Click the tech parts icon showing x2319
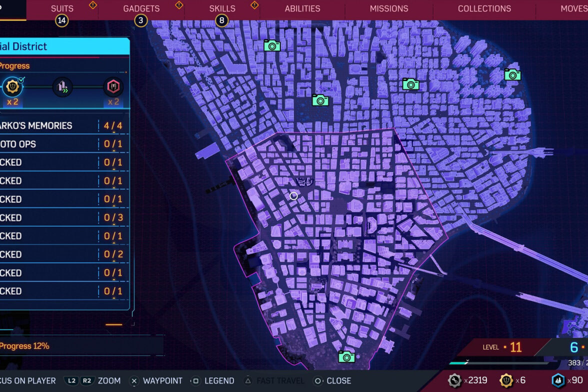 (x=455, y=380)
